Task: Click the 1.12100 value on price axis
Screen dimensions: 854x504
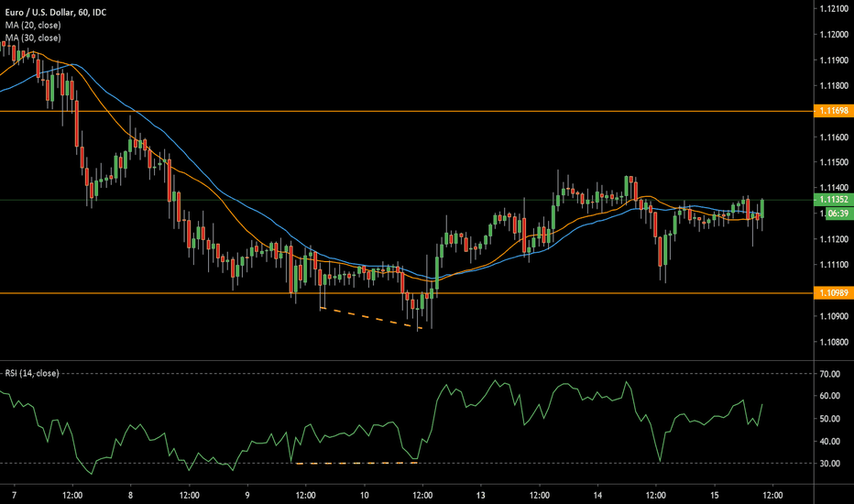Action: 832,8
